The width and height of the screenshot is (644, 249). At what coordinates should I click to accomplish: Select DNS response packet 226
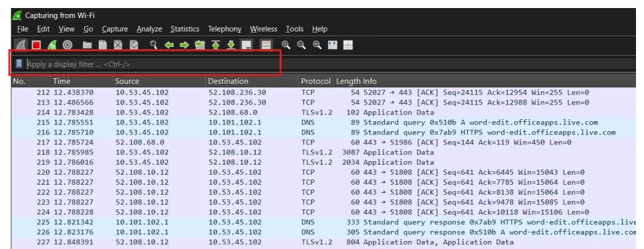(x=323, y=232)
